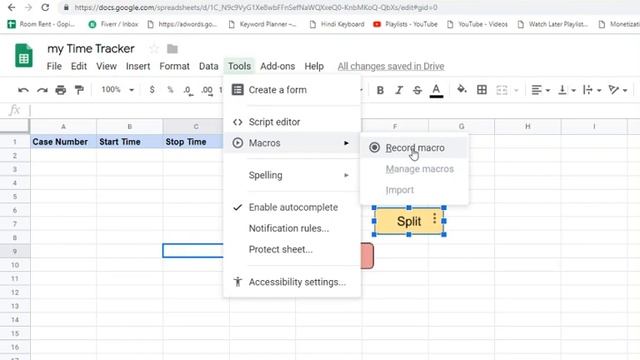Click the Redo arrow icon
This screenshot has width=640, height=360.
click(42, 90)
